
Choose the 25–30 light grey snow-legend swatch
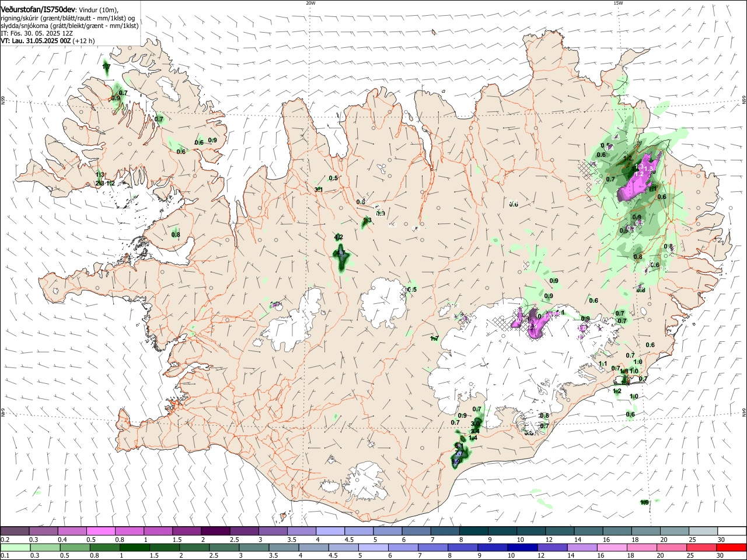pyautogui.click(x=704, y=531)
